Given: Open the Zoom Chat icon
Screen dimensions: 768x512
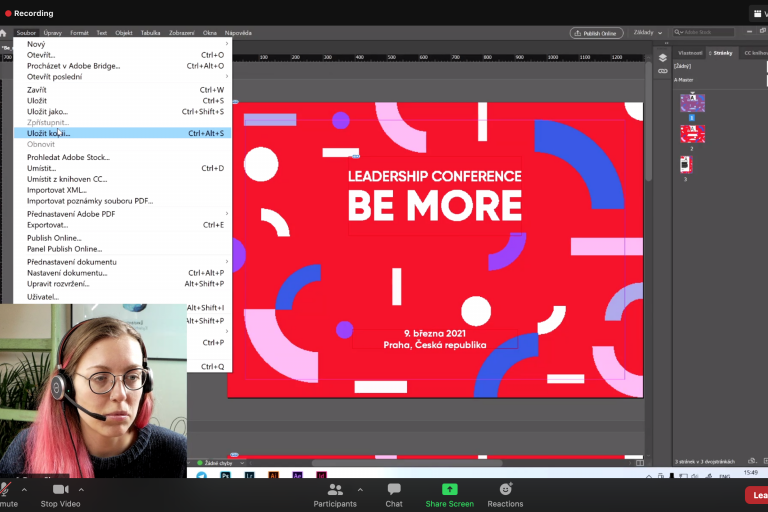Looking at the screenshot, I should pyautogui.click(x=394, y=494).
